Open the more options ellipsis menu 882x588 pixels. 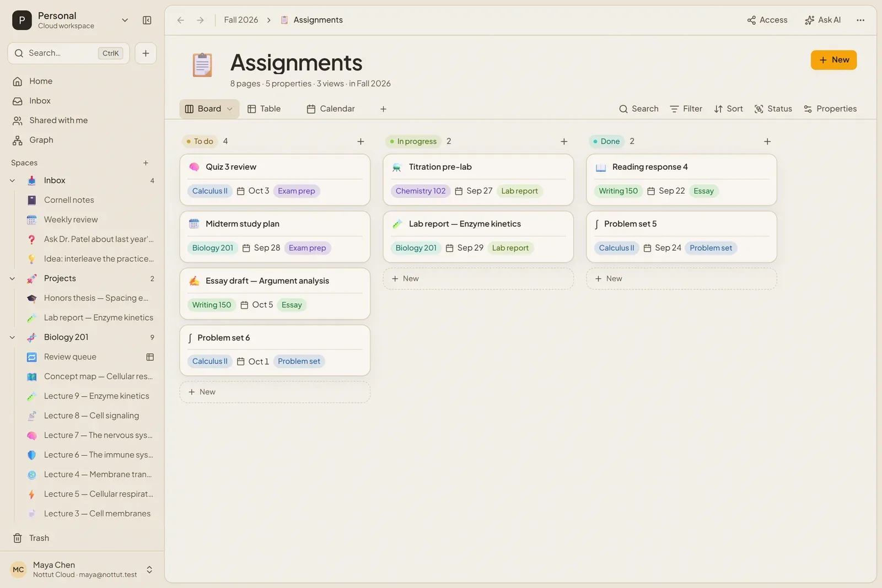pyautogui.click(x=861, y=20)
